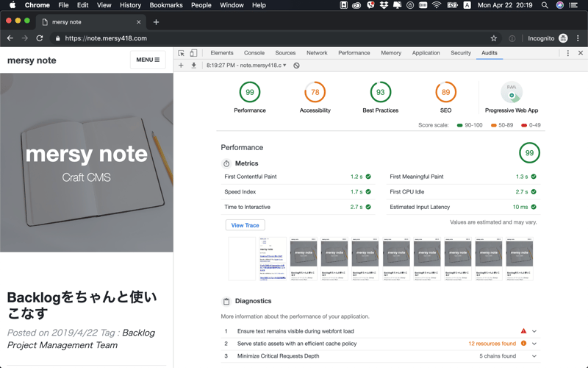Download the audit report
The width and height of the screenshot is (588, 368).
194,66
